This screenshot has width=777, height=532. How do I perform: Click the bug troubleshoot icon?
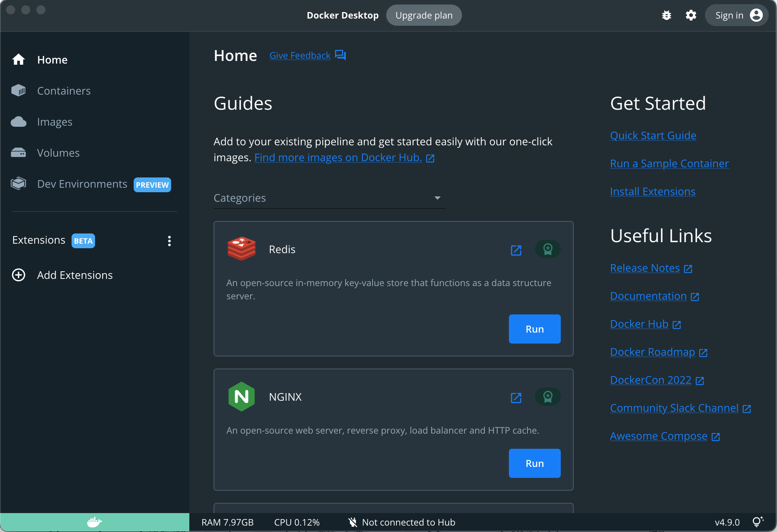[666, 16]
